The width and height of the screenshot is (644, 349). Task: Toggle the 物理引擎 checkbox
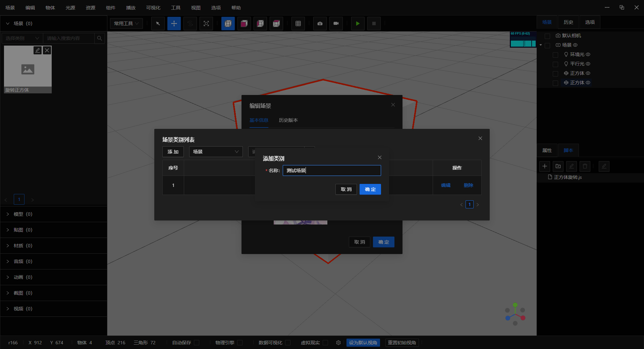coord(240,343)
